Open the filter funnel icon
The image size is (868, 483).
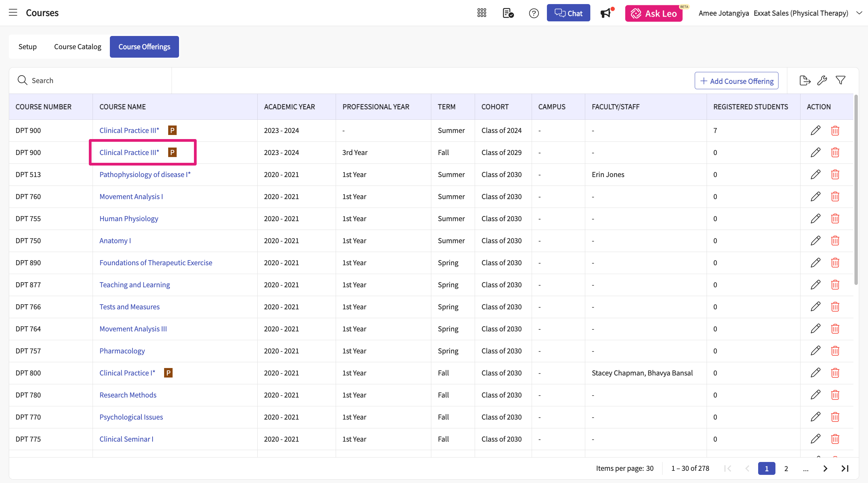click(841, 81)
